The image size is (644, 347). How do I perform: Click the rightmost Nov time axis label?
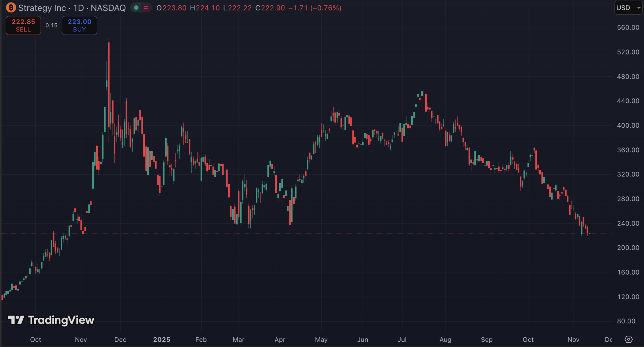[573, 339]
